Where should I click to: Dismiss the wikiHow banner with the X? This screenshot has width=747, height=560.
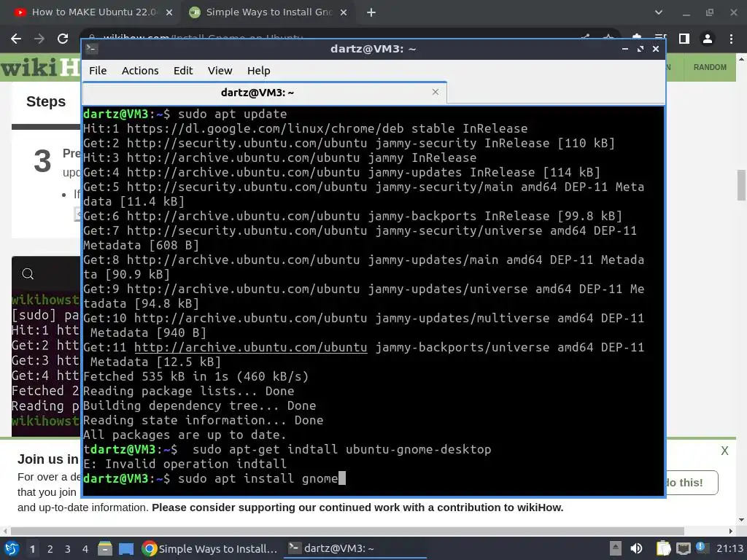(724, 451)
